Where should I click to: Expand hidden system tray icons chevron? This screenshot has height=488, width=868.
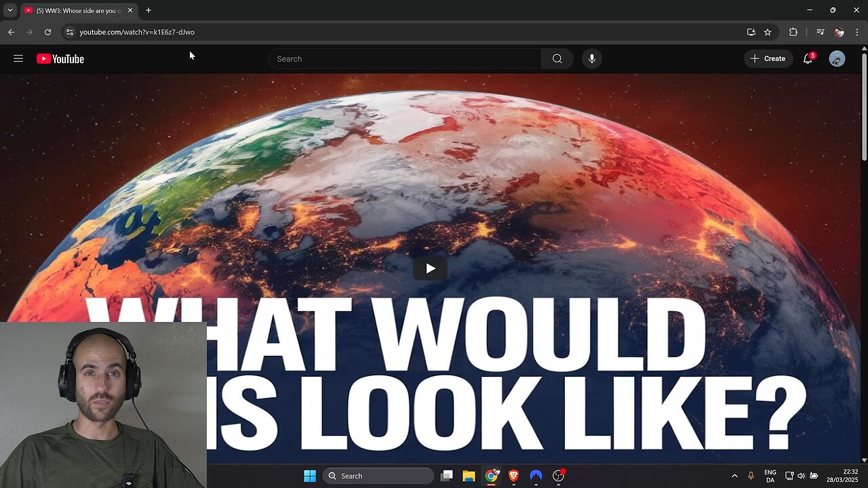[x=734, y=476]
